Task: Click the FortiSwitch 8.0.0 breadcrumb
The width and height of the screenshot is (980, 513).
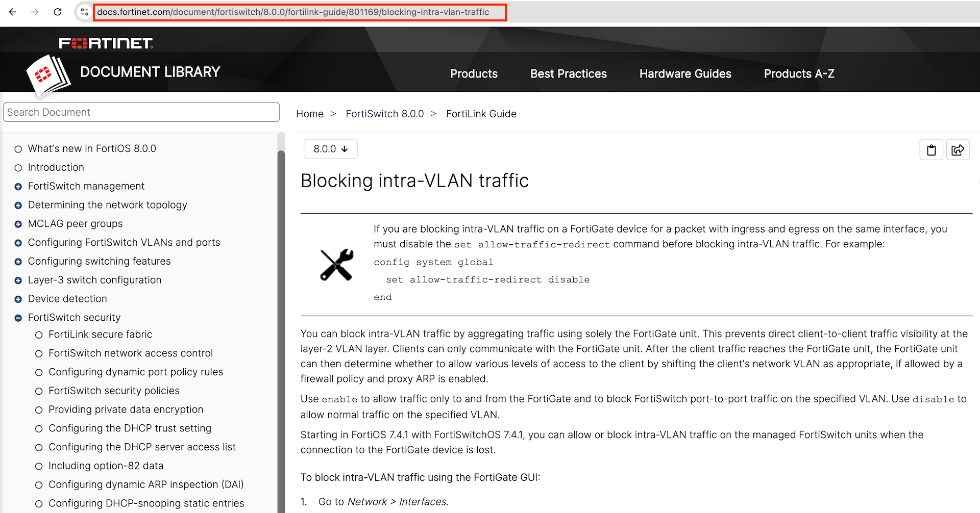Action: point(385,114)
